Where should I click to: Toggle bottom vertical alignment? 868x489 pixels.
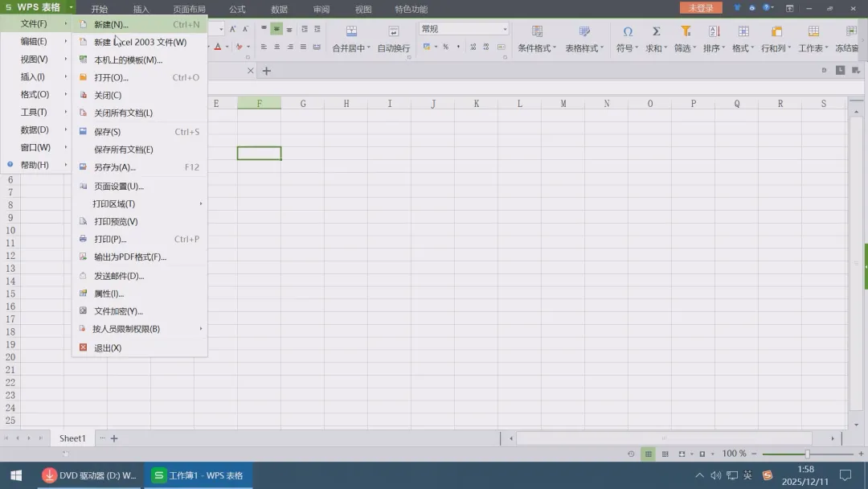tap(289, 29)
